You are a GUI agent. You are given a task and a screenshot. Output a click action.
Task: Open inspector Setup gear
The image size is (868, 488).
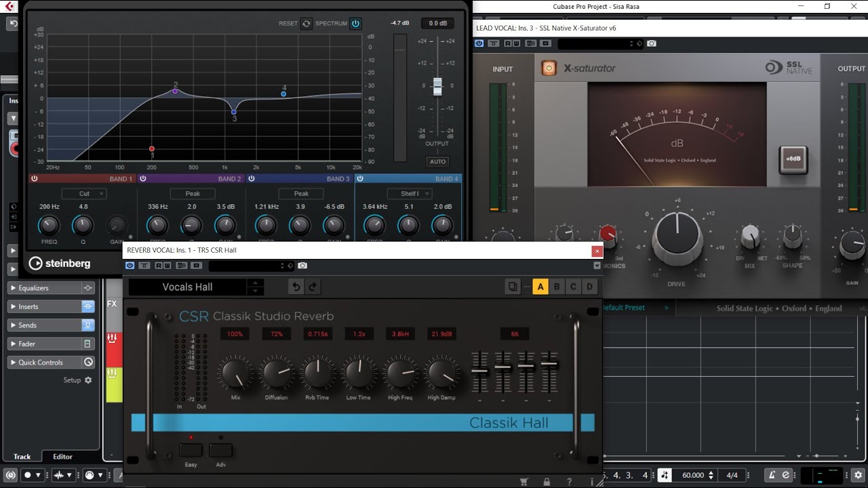87,380
